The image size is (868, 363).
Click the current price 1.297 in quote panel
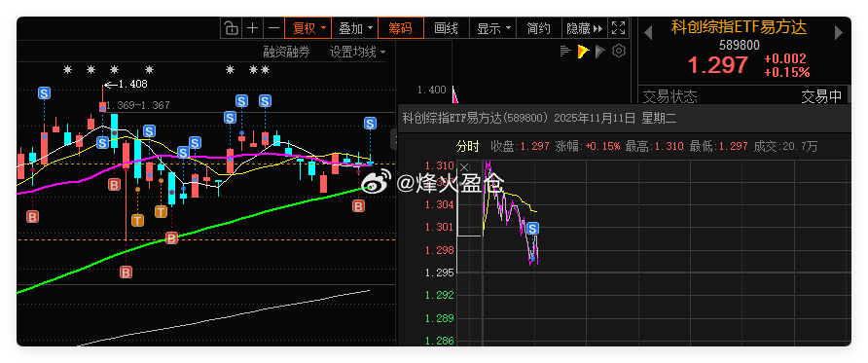(718, 65)
